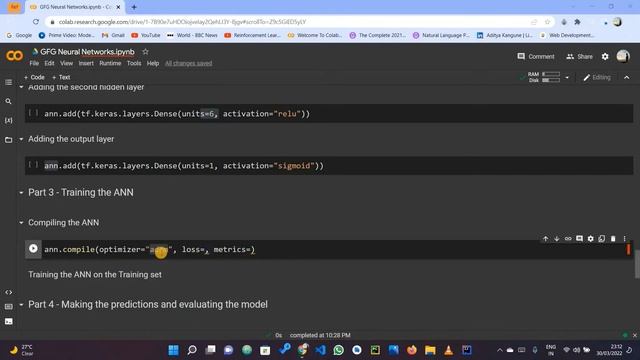Open the Terminal icon in sidebar

pyautogui.click(x=8, y=321)
